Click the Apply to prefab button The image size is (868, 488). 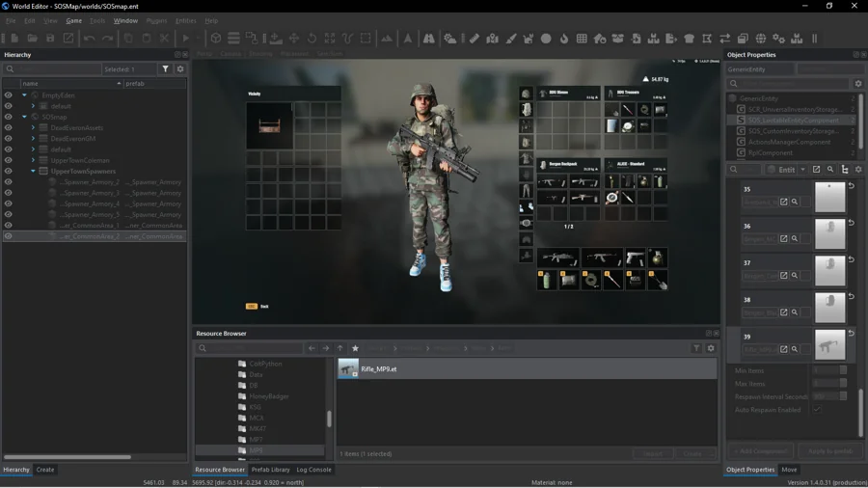[830, 451]
